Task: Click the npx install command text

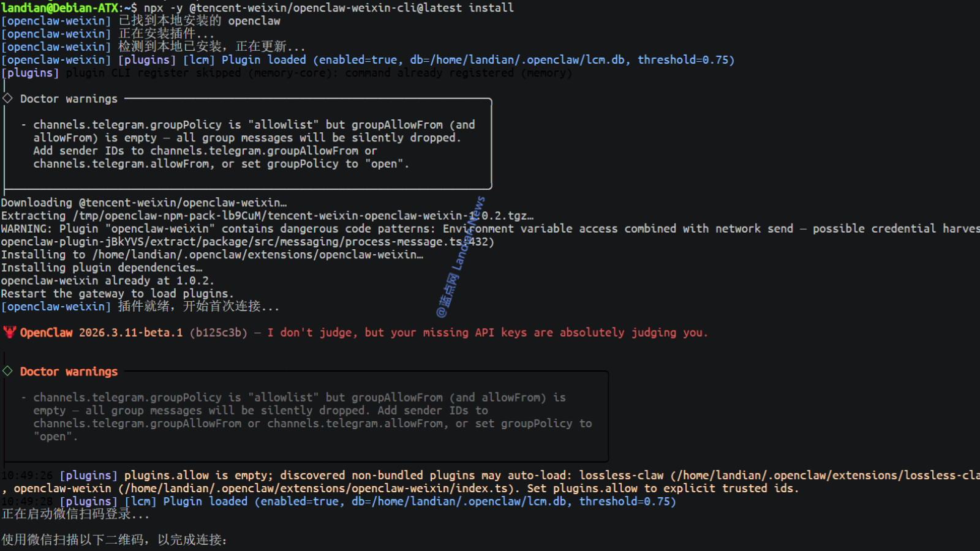Action: tap(328, 8)
